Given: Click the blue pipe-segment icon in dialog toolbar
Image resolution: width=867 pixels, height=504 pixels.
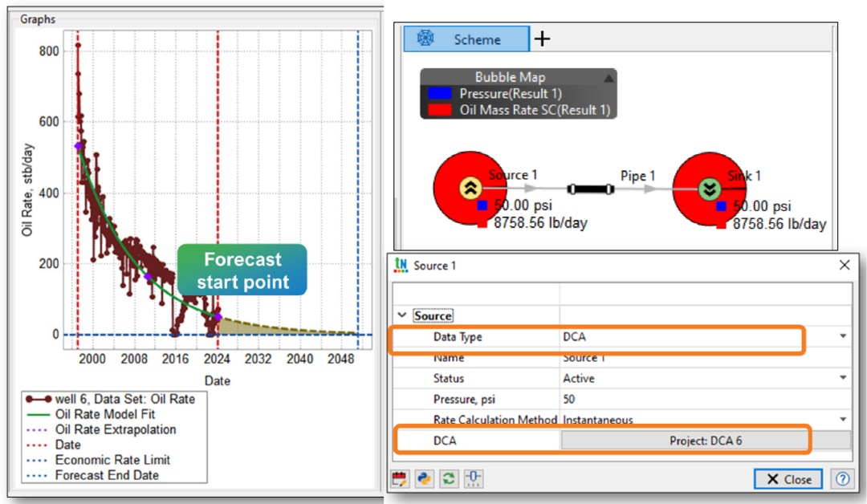Looking at the screenshot, I should 474,479.
